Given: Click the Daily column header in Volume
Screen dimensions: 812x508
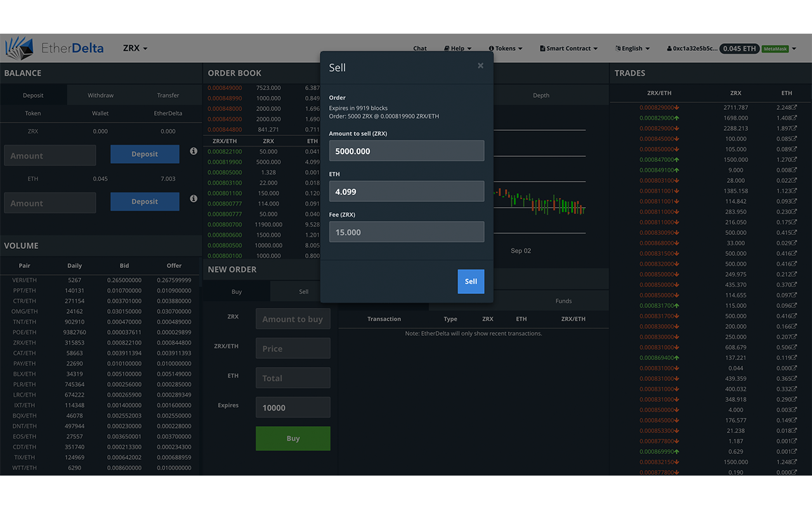Looking at the screenshot, I should 75,265.
